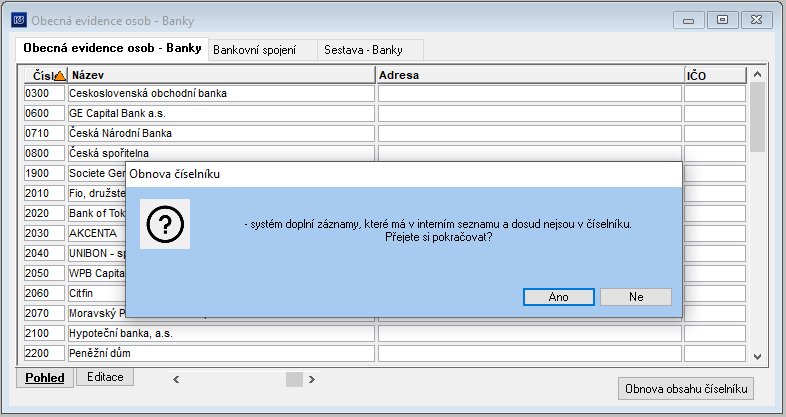Image resolution: width=786 pixels, height=417 pixels.
Task: Click number cell 0710
Action: point(44,133)
